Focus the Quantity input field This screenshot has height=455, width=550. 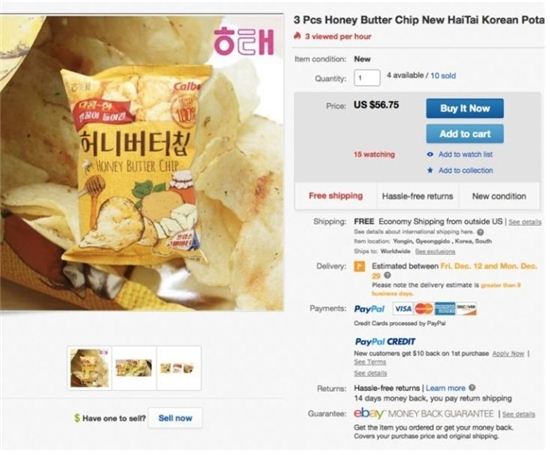[x=367, y=78]
